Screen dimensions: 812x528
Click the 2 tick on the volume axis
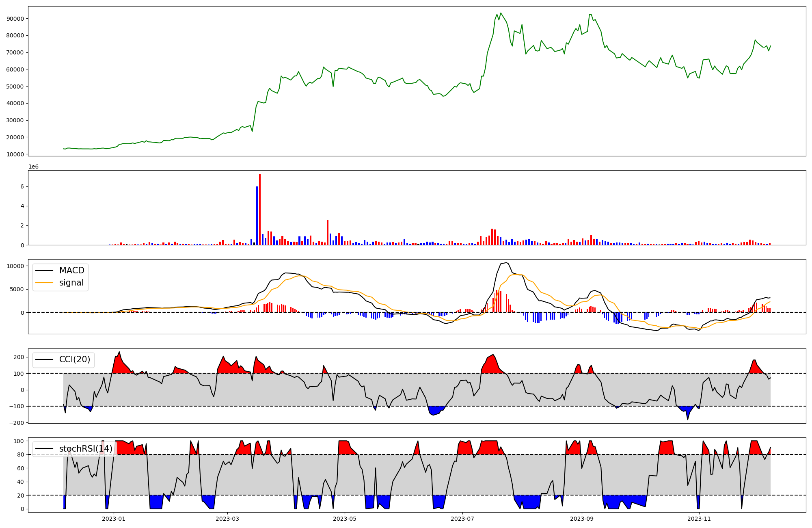tap(22, 226)
